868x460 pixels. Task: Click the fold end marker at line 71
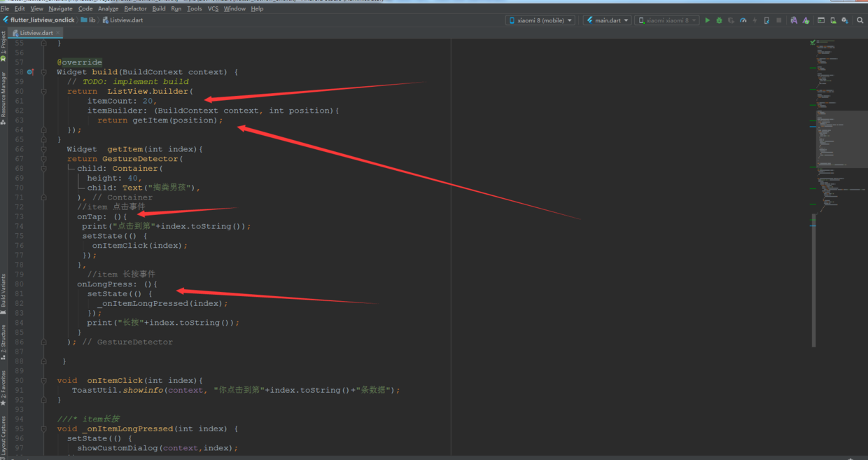point(43,197)
